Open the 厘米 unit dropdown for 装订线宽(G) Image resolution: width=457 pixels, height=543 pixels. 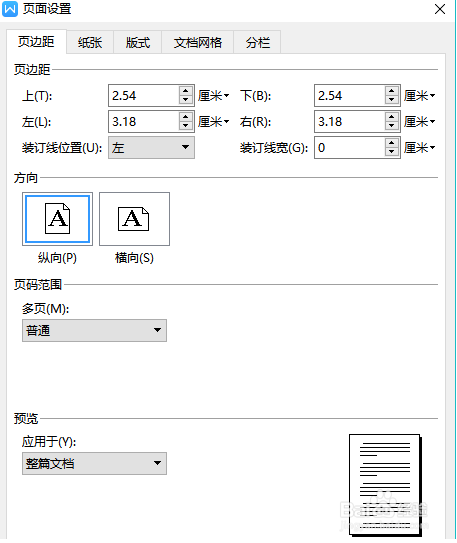pyautogui.click(x=419, y=148)
